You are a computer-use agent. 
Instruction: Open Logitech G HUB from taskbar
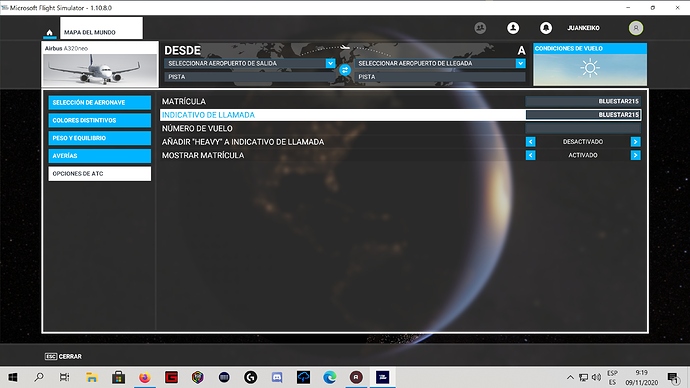coord(250,377)
